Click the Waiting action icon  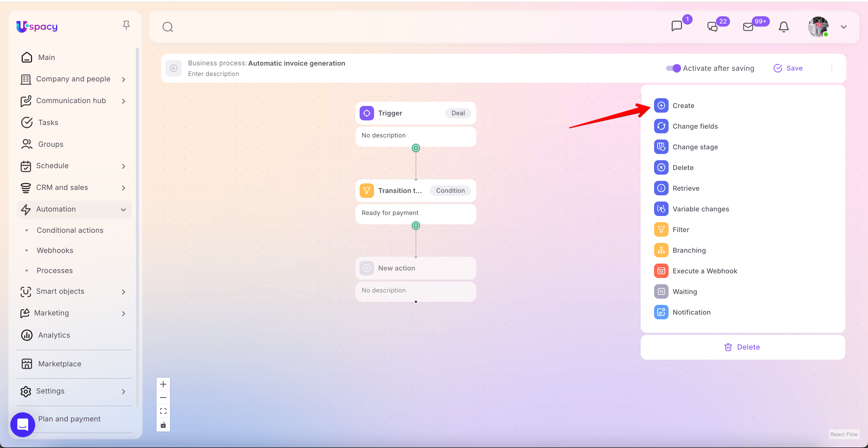[x=661, y=292]
